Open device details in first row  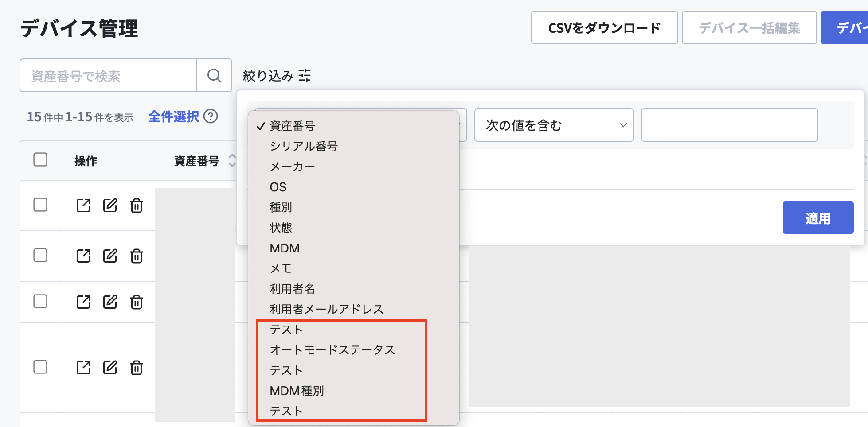click(83, 206)
